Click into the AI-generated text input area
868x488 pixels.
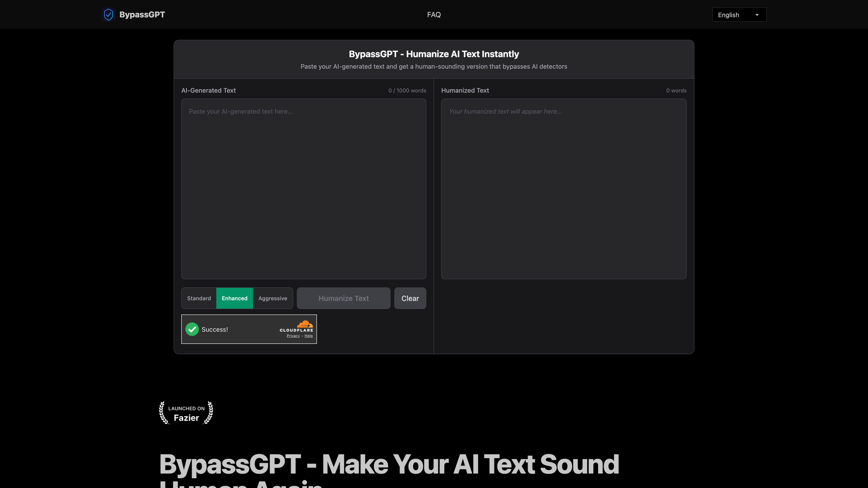(303, 189)
